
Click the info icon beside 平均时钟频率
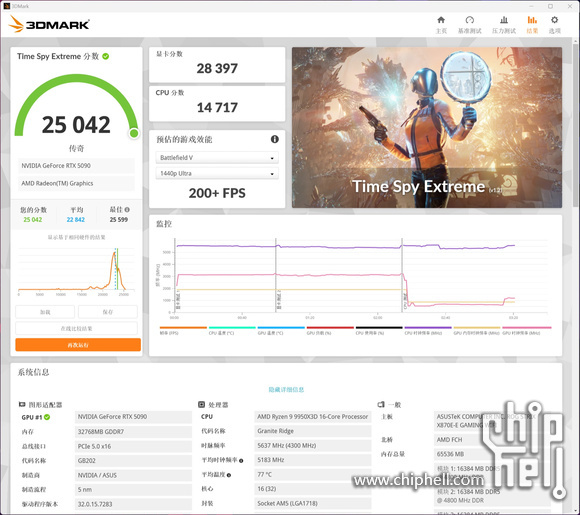(241, 461)
